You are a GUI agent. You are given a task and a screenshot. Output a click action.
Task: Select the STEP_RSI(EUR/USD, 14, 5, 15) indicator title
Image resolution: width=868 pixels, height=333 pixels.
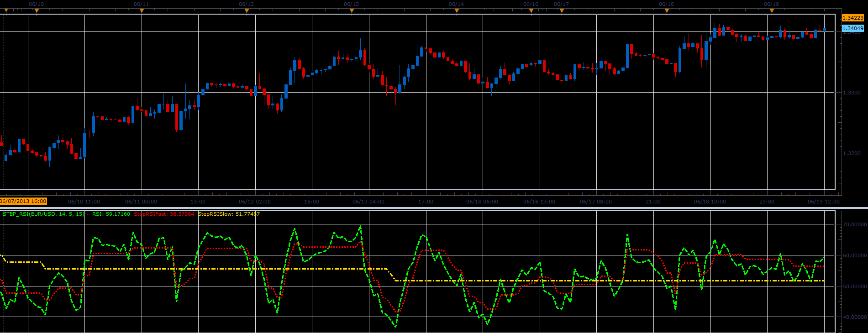tap(44, 214)
